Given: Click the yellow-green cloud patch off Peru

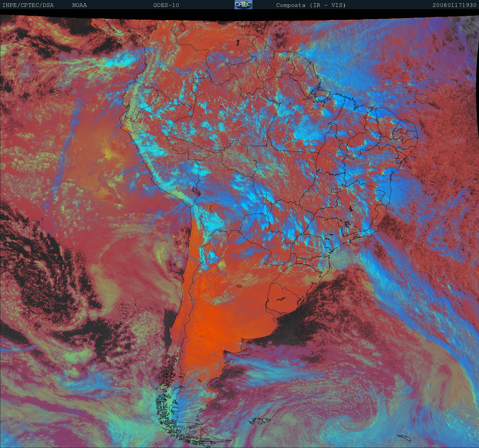Looking at the screenshot, I should (x=108, y=153).
